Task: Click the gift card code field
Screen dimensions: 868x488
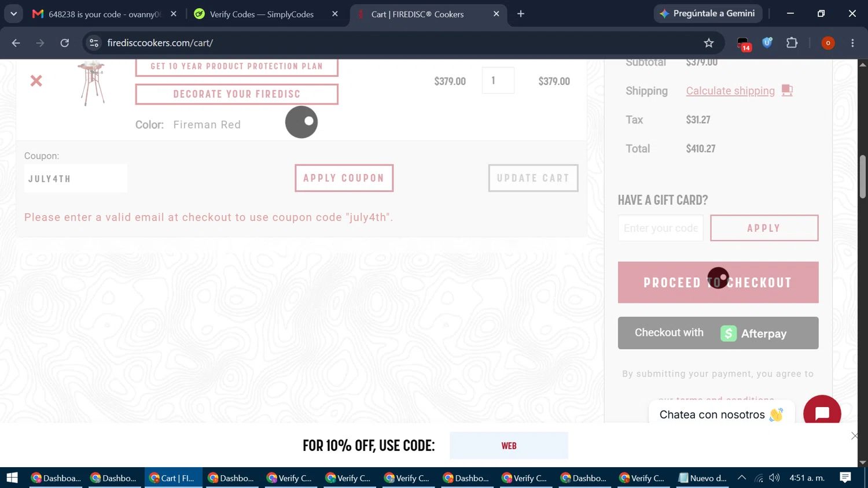Action: pos(661,228)
